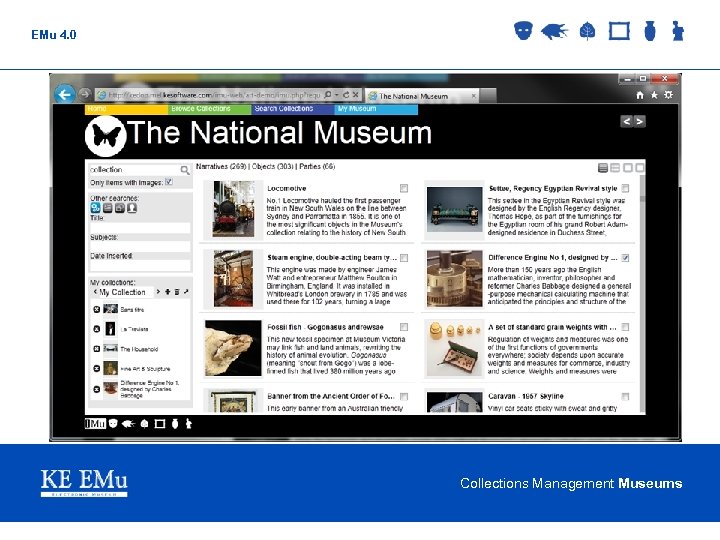Viewport: 720px width, 540px height.
Task: Click the butterfly National Museum logo
Action: coord(106,136)
